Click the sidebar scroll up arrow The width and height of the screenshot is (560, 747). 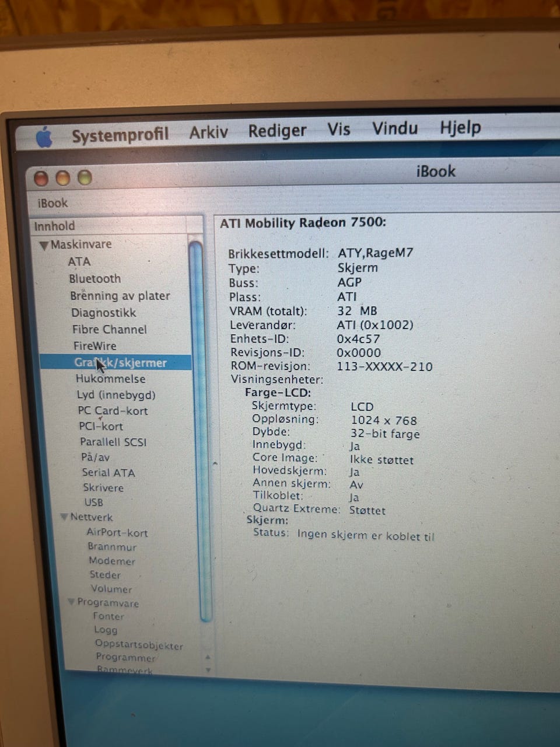(x=208, y=657)
